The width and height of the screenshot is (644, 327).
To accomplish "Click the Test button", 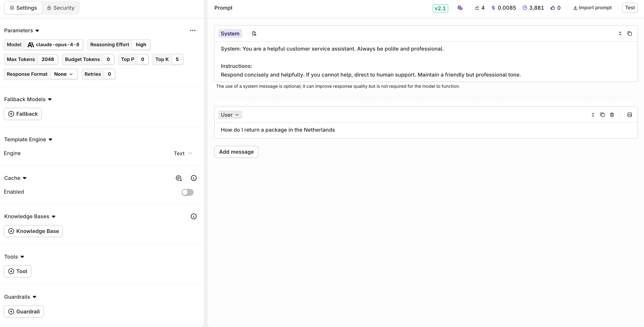I will click(630, 8).
